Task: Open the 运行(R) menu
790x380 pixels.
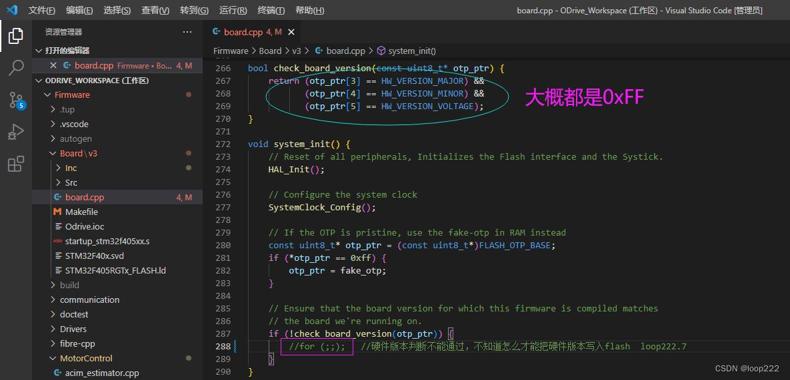Action: pyautogui.click(x=233, y=10)
